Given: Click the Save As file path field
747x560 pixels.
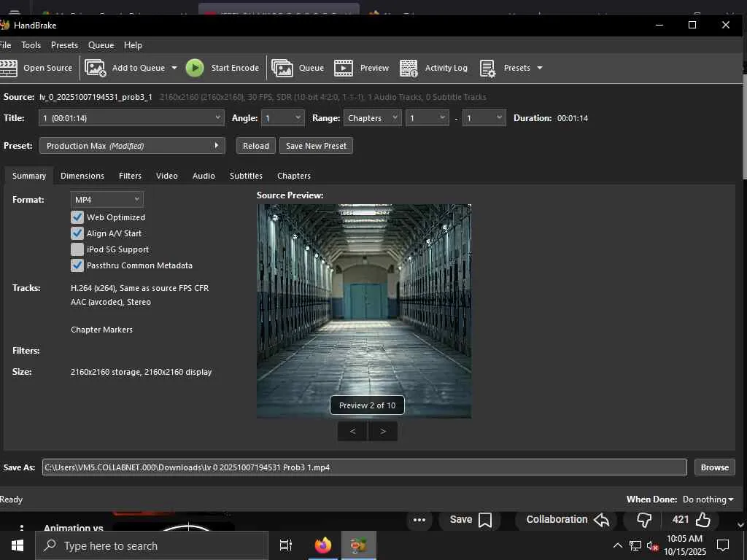Looking at the screenshot, I should 364,467.
